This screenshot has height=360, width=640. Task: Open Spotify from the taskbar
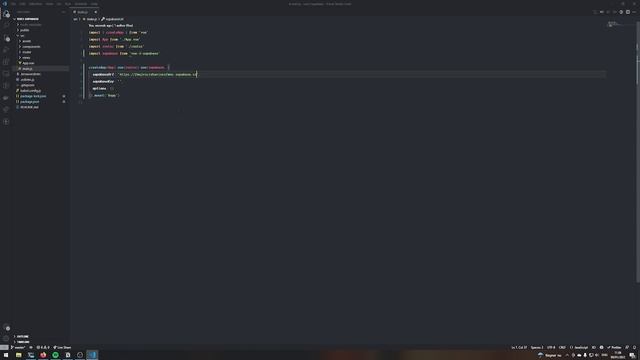tap(55, 356)
